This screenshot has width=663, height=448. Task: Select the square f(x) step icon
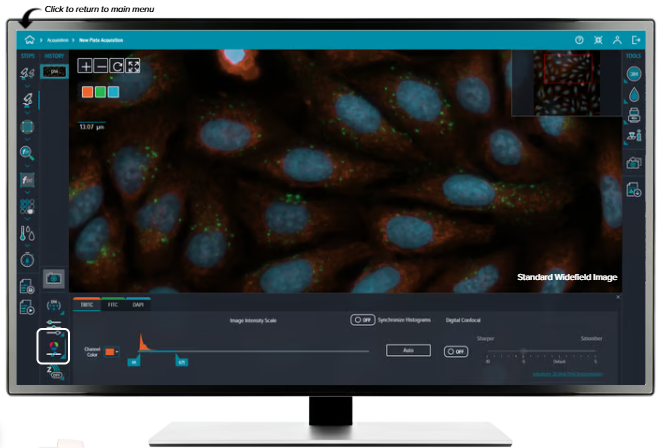[27, 180]
